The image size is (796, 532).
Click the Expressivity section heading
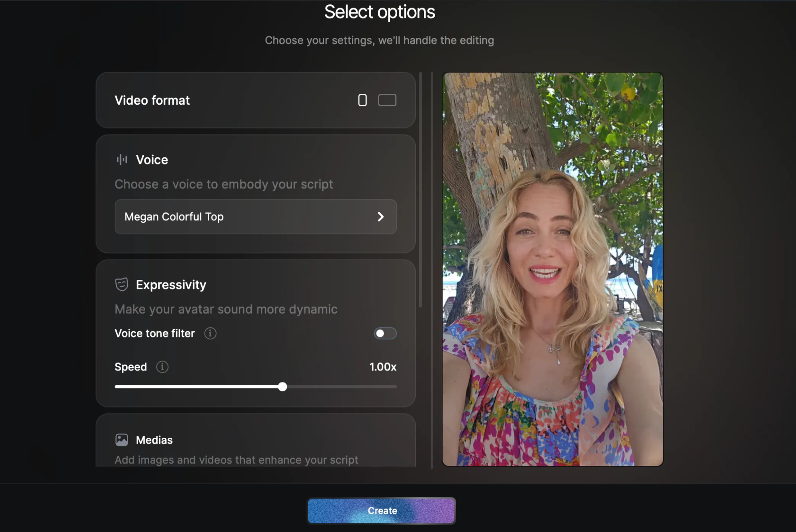point(171,285)
